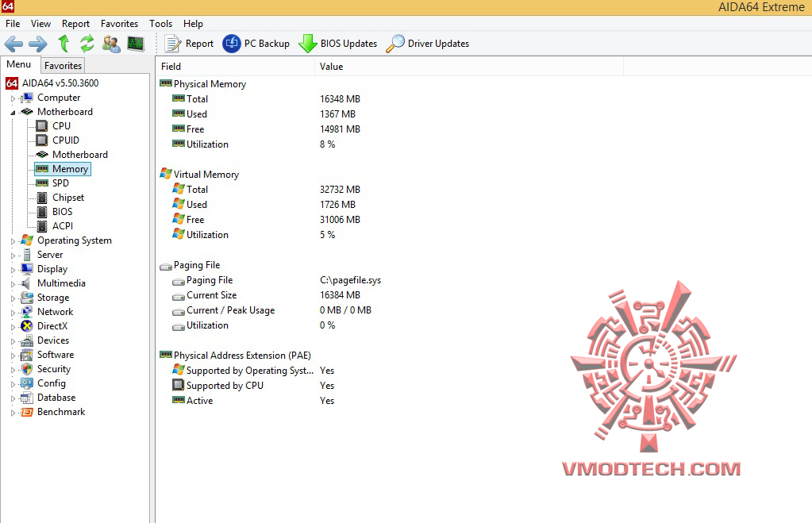Click the Multimedia speaker icon
812x523 pixels.
click(26, 283)
